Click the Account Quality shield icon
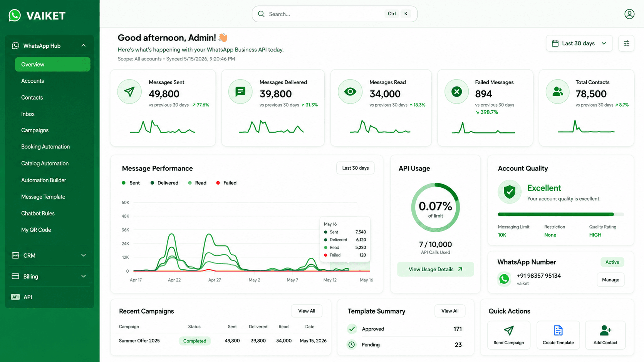This screenshot has width=644, height=362. pyautogui.click(x=510, y=192)
